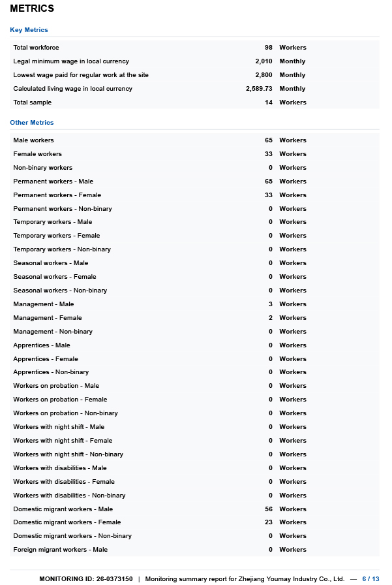
Task: Select the Other Metrics section header
Action: point(32,123)
